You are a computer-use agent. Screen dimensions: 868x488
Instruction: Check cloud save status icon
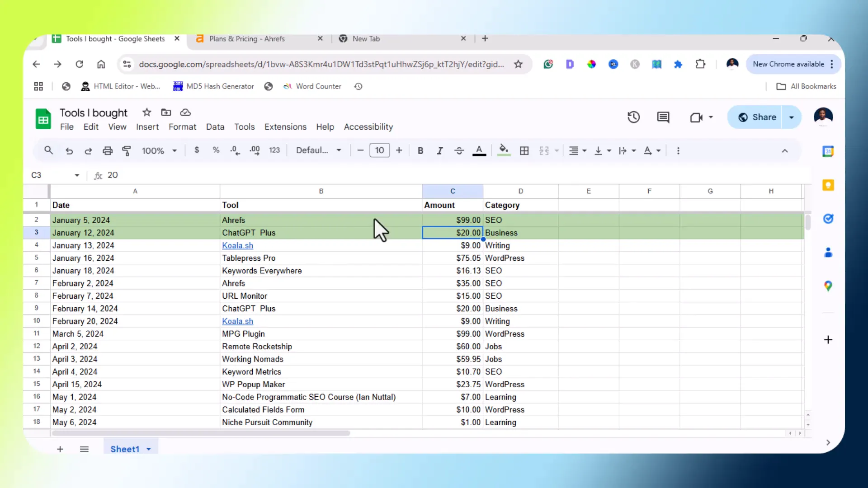coord(185,113)
